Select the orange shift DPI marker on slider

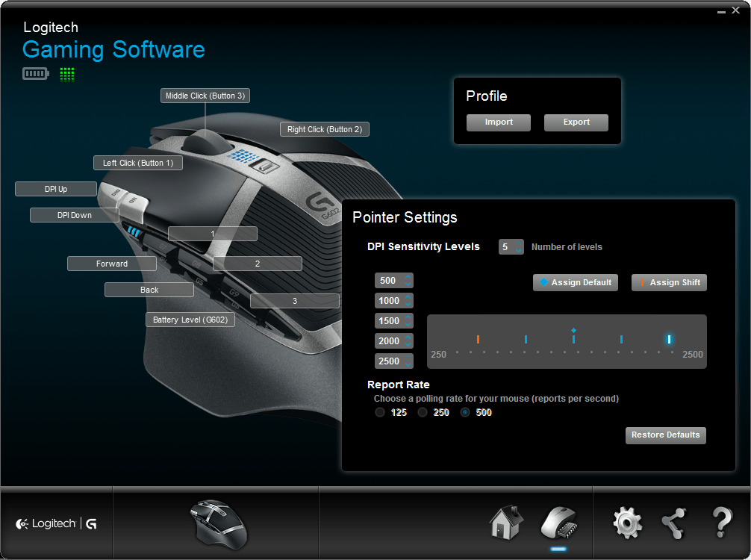478,339
